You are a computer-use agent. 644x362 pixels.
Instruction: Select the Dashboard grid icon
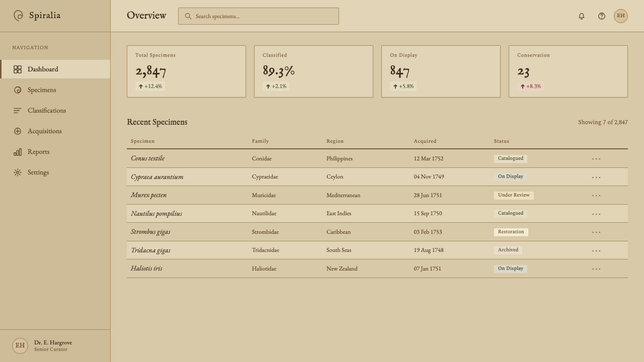tap(18, 69)
